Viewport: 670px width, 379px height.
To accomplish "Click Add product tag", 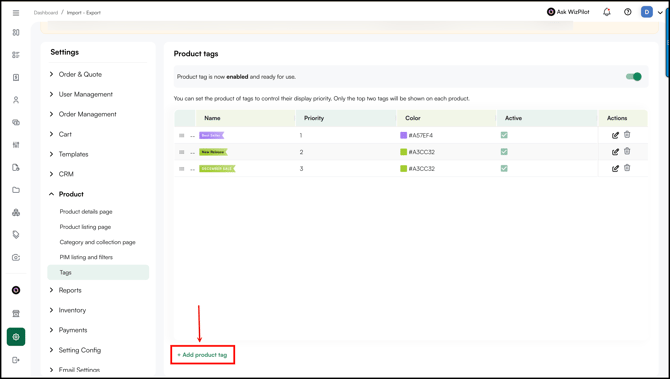I will [x=202, y=355].
